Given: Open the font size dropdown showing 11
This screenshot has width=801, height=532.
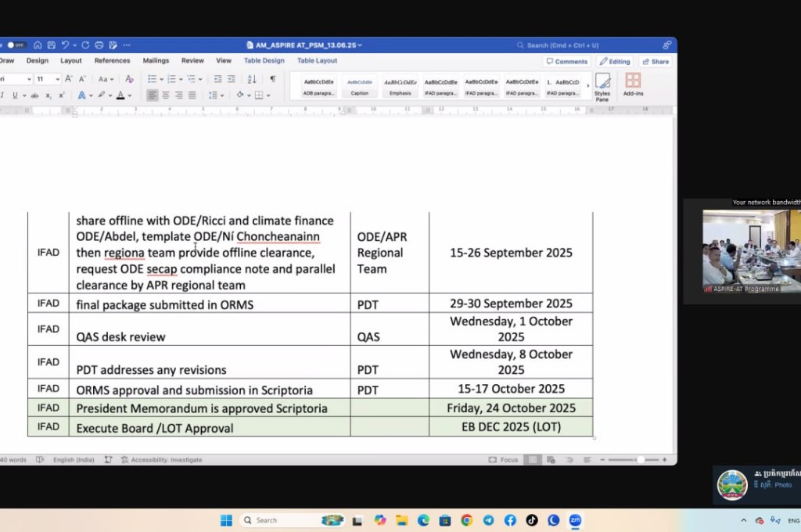Looking at the screenshot, I should point(58,79).
